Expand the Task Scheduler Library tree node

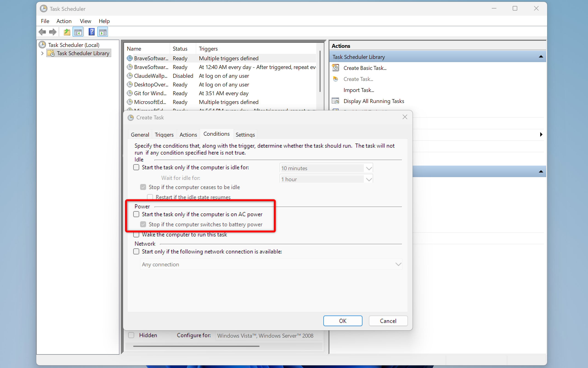[x=42, y=53]
